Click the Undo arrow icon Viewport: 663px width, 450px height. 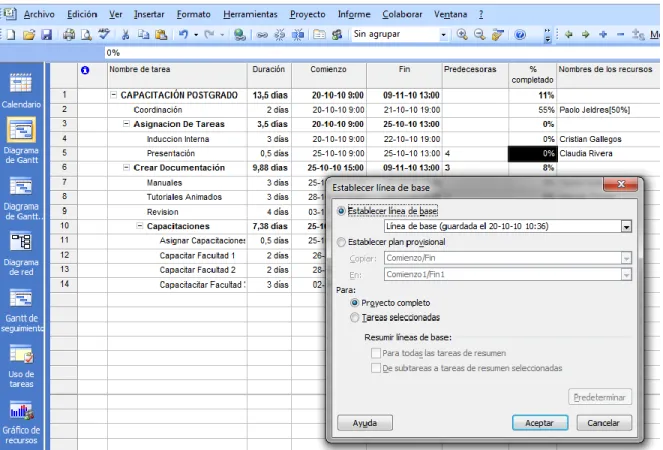183,35
